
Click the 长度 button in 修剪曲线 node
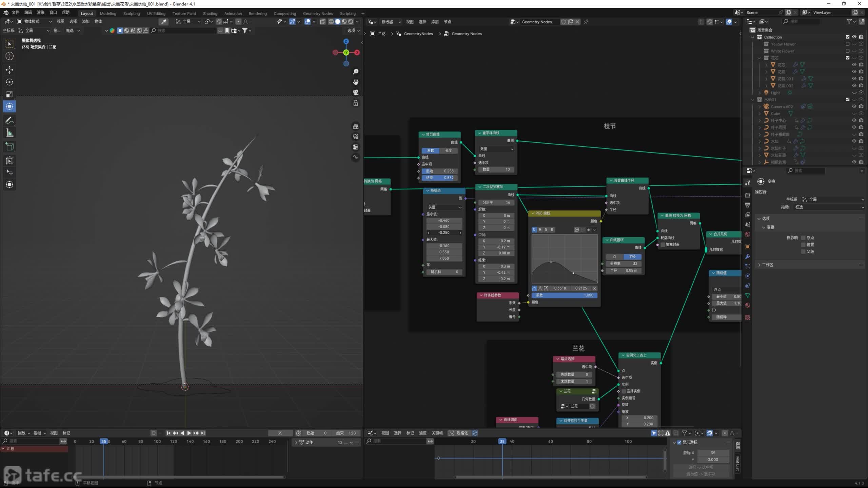(448, 150)
